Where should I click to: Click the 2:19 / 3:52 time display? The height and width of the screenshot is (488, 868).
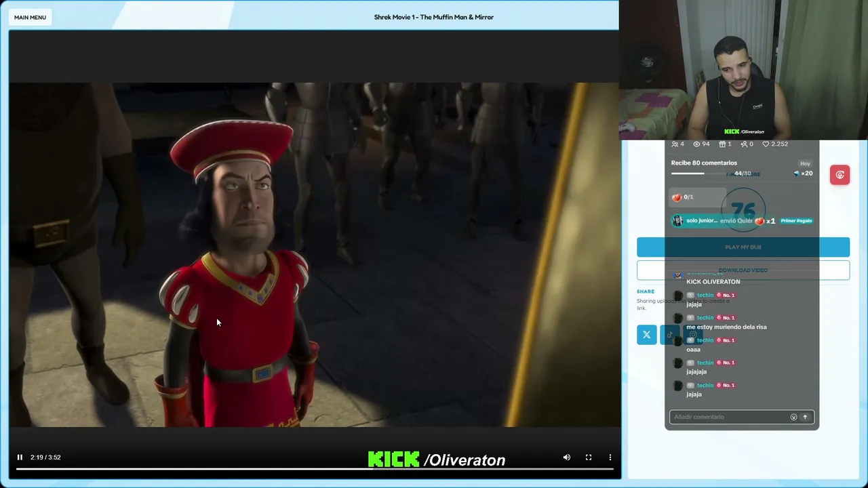(45, 457)
